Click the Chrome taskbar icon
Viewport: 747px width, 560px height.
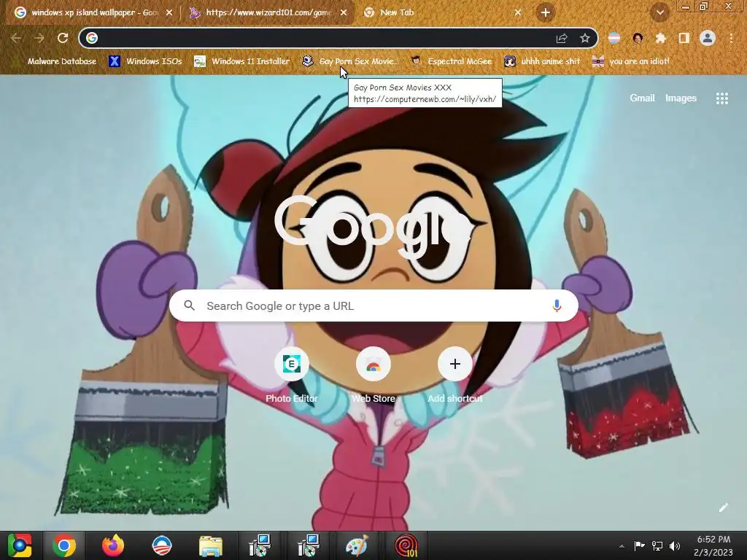click(x=64, y=545)
